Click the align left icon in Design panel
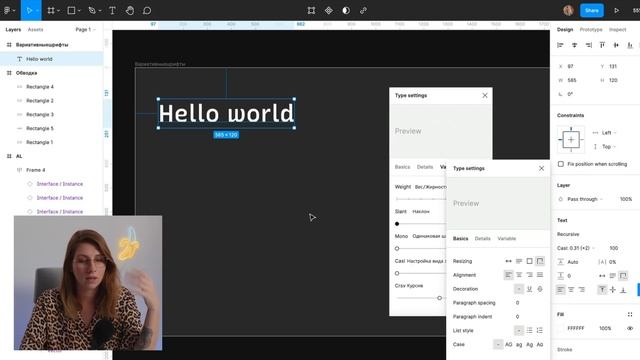 coord(560,45)
